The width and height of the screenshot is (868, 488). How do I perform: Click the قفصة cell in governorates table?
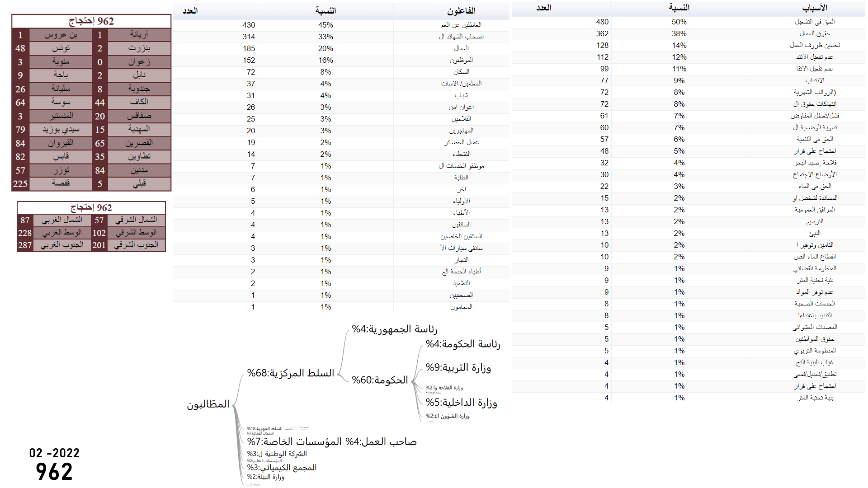[61, 183]
